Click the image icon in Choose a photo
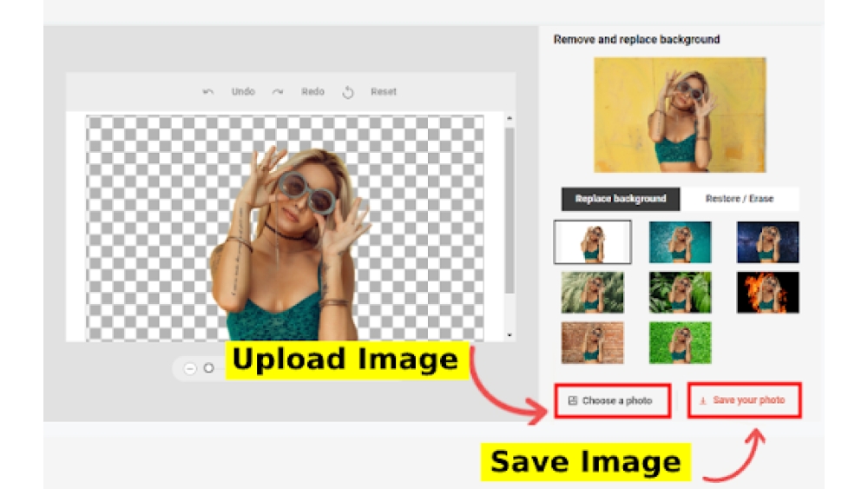Image resolution: width=868 pixels, height=489 pixels. click(573, 400)
